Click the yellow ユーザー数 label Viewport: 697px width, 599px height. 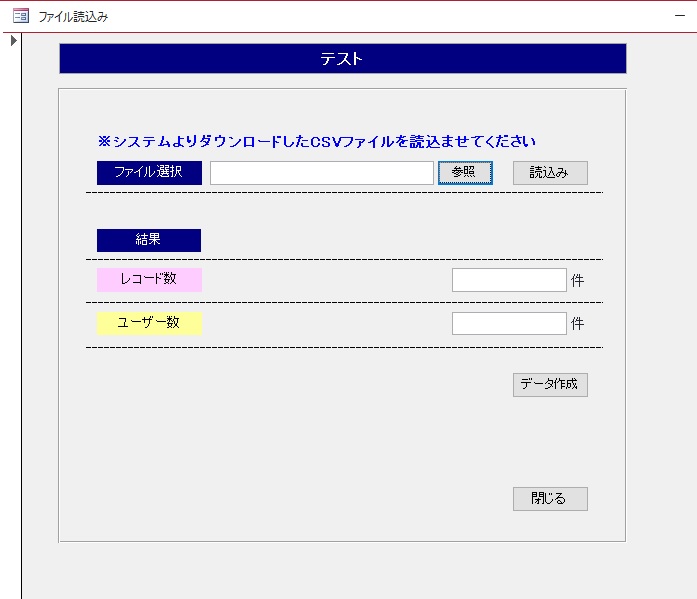(x=149, y=323)
